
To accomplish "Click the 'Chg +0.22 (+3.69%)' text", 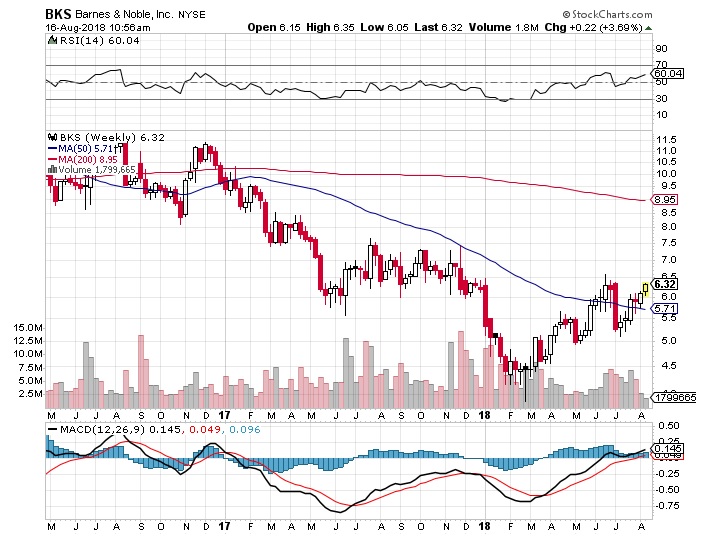I will [594, 27].
